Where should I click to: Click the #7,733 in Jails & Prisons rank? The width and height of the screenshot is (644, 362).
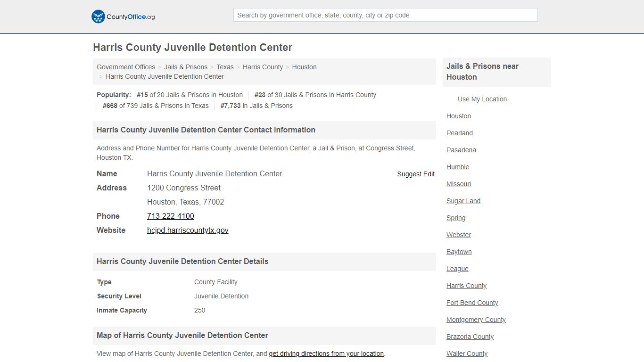point(256,106)
